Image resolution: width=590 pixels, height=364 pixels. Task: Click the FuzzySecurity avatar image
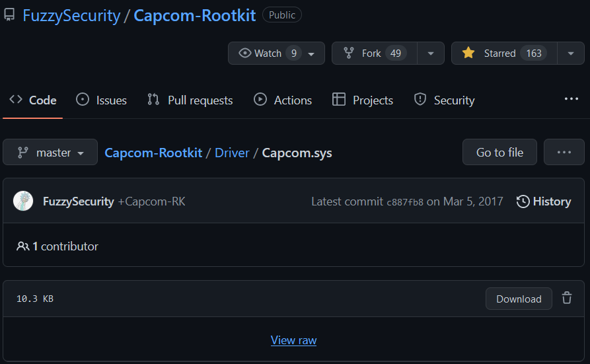pyautogui.click(x=23, y=201)
